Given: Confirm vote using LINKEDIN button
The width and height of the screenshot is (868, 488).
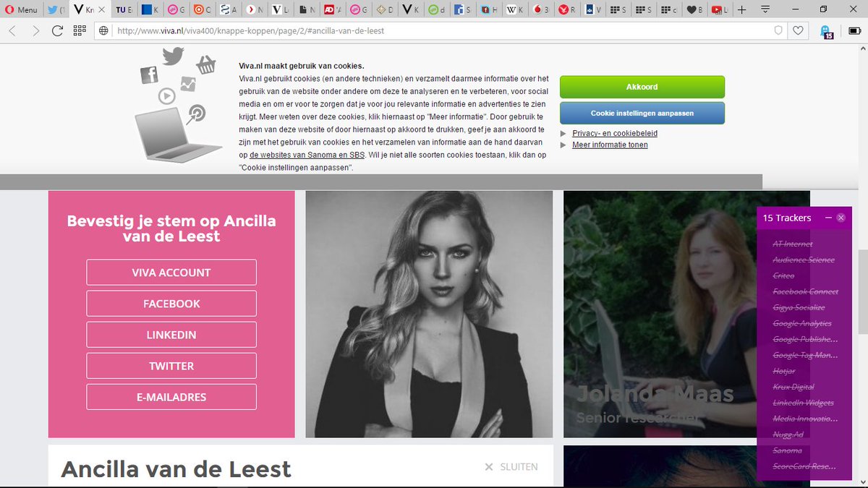Looking at the screenshot, I should pyautogui.click(x=171, y=335).
